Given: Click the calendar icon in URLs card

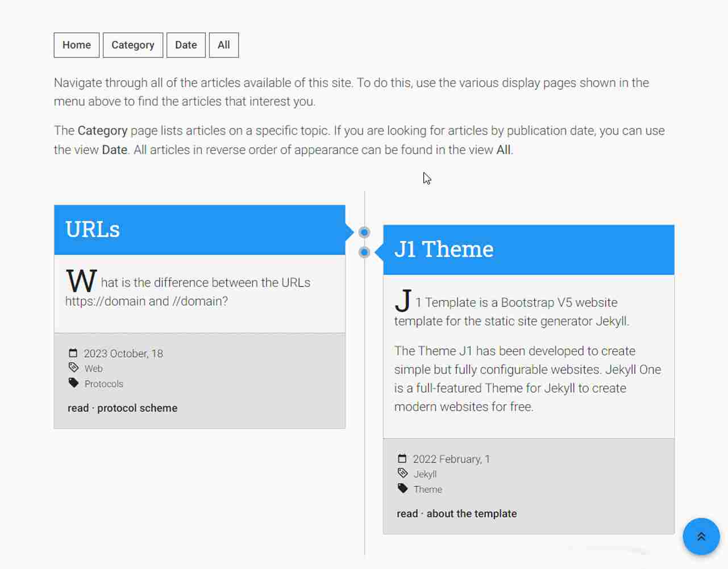Looking at the screenshot, I should (x=73, y=353).
